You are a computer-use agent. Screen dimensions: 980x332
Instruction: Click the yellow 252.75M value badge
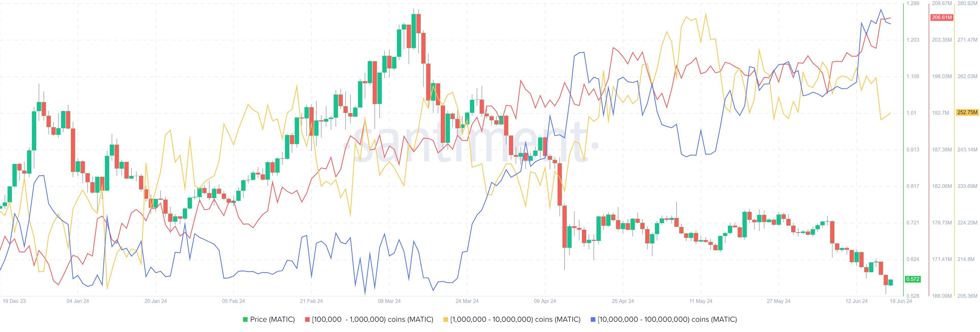pos(967,112)
